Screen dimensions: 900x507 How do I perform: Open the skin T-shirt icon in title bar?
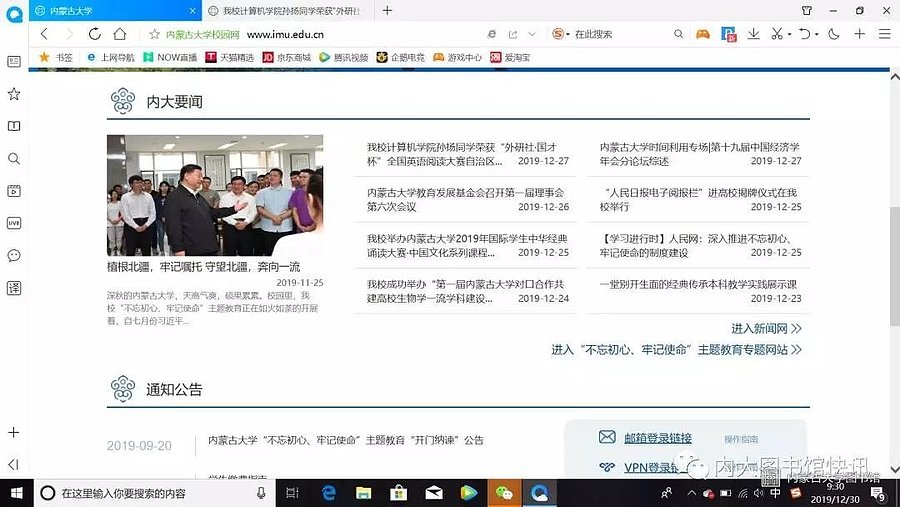[x=806, y=10]
